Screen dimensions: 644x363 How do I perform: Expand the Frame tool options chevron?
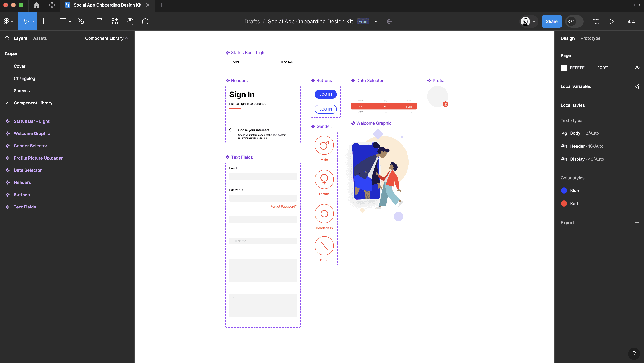click(x=52, y=21)
